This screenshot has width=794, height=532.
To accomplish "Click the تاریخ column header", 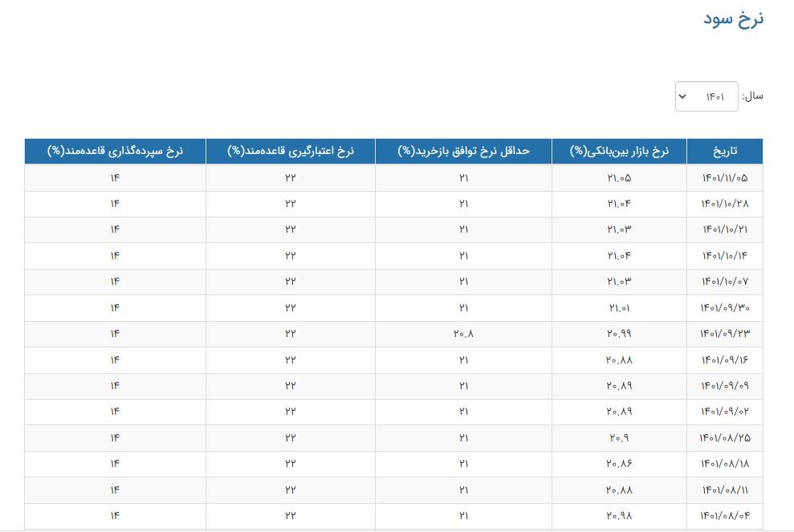I will [725, 151].
